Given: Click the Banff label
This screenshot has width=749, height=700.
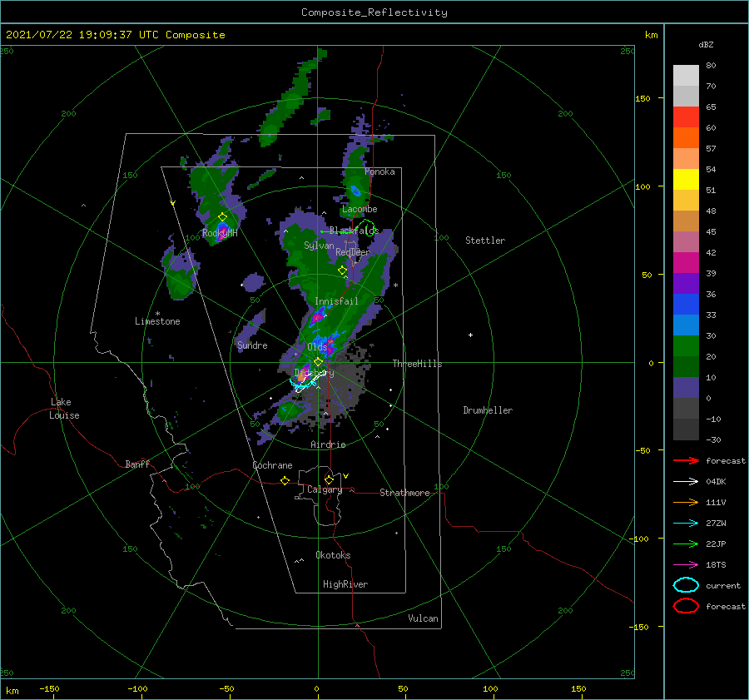Looking at the screenshot, I should pos(137,464).
